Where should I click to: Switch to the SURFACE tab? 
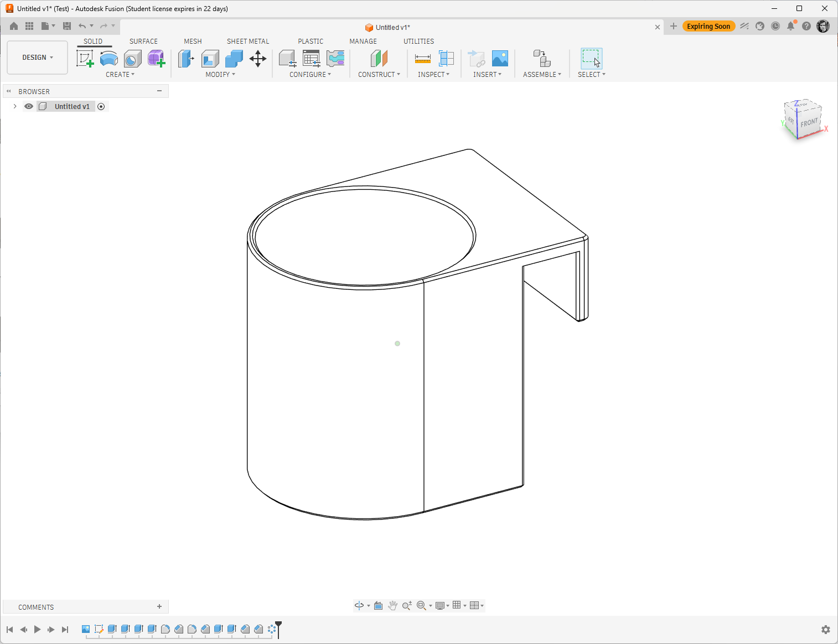[x=143, y=41]
